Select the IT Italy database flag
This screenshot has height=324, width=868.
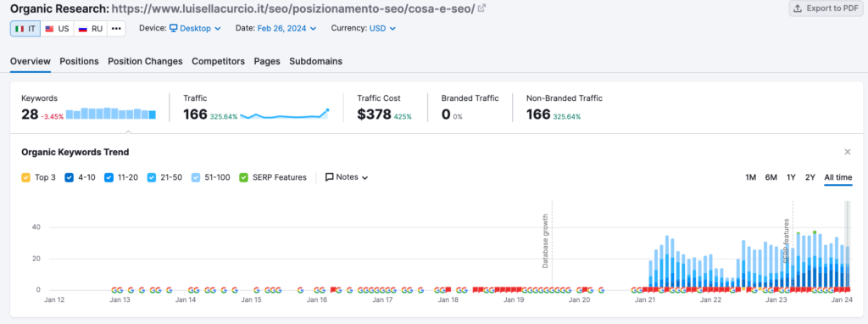coord(25,29)
